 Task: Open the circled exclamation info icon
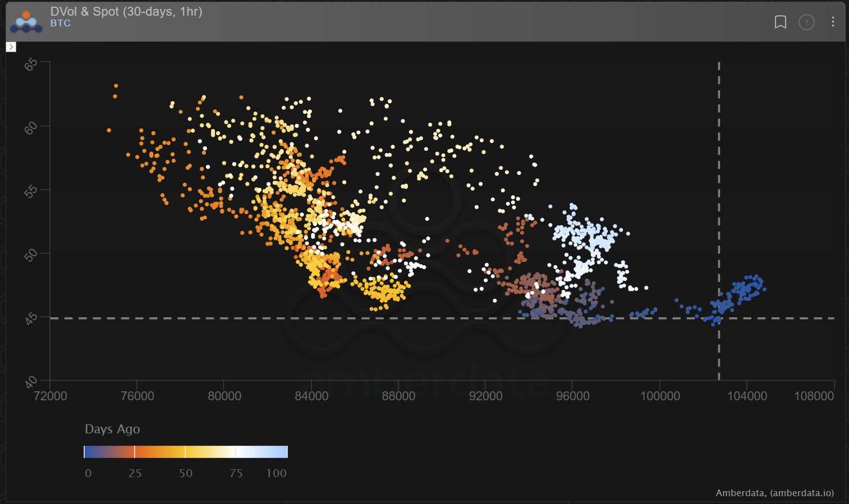coord(806,22)
